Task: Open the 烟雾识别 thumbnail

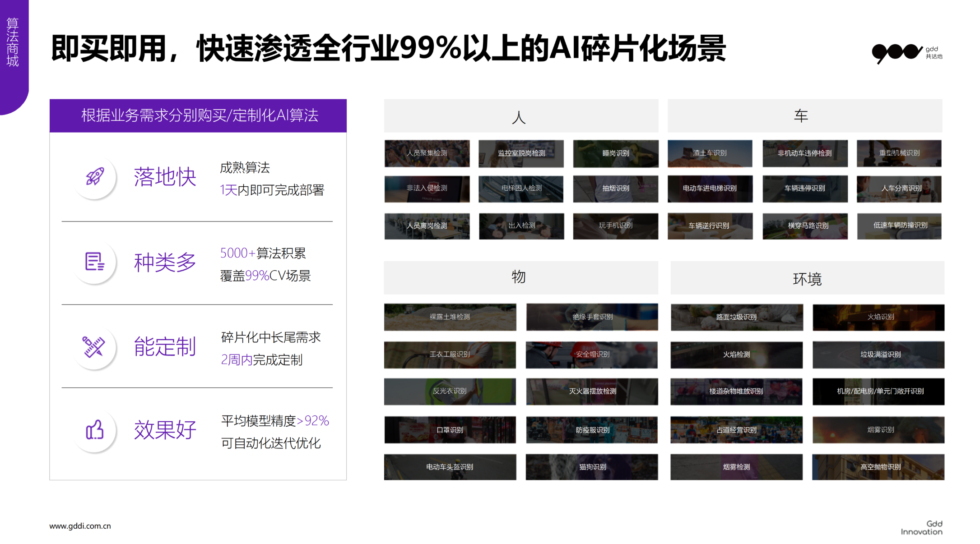Action: pos(878,430)
